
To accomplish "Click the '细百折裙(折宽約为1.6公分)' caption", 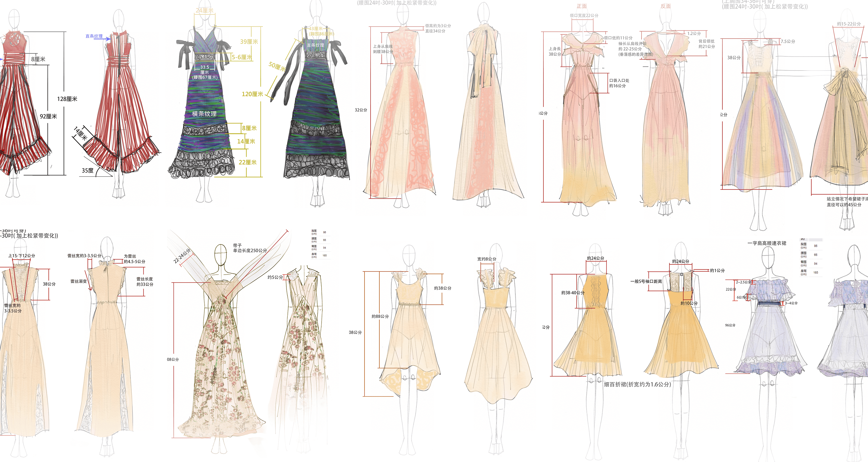I will click(637, 384).
